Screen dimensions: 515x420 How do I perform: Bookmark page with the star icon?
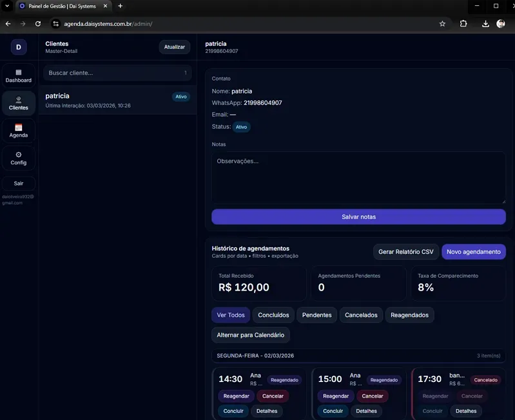pos(442,24)
